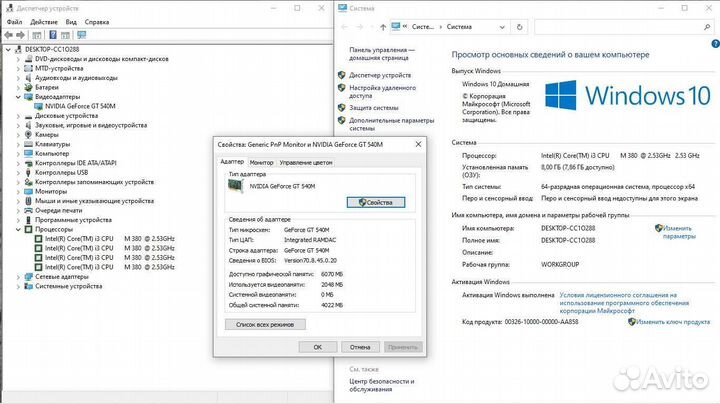This screenshot has height=404, width=720.
Task: Click the Мониторы category icon
Action: (28, 191)
